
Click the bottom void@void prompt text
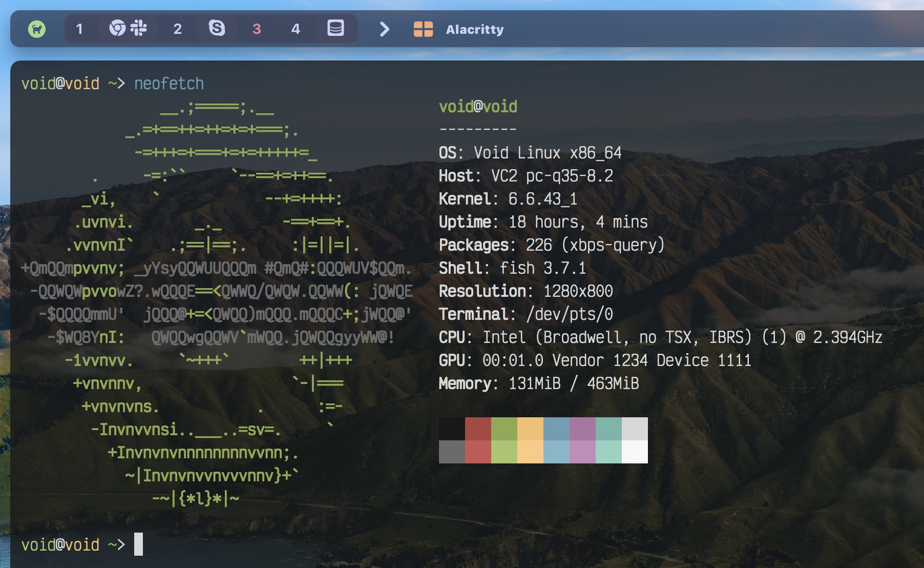(x=60, y=545)
